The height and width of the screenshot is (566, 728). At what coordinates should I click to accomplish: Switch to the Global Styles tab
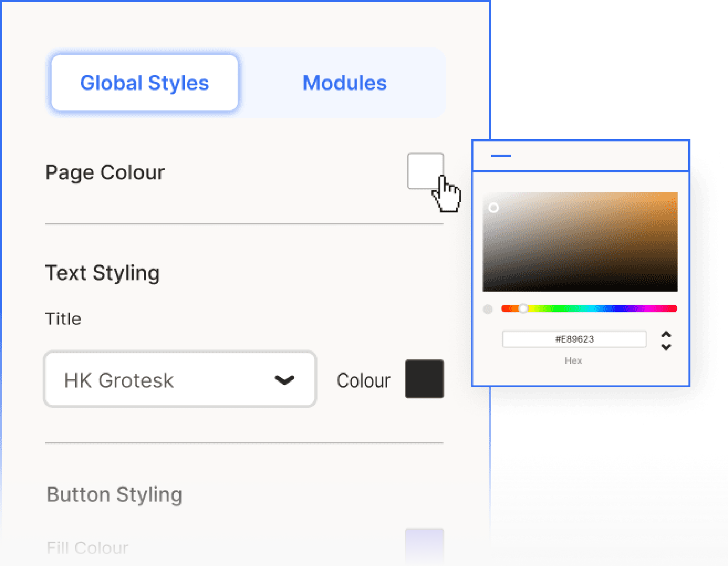tap(144, 82)
